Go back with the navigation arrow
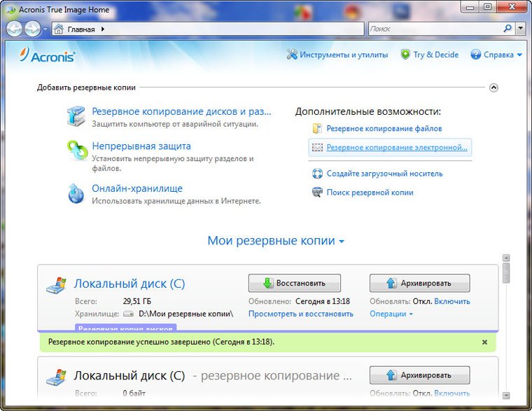The image size is (532, 411). click(15, 29)
